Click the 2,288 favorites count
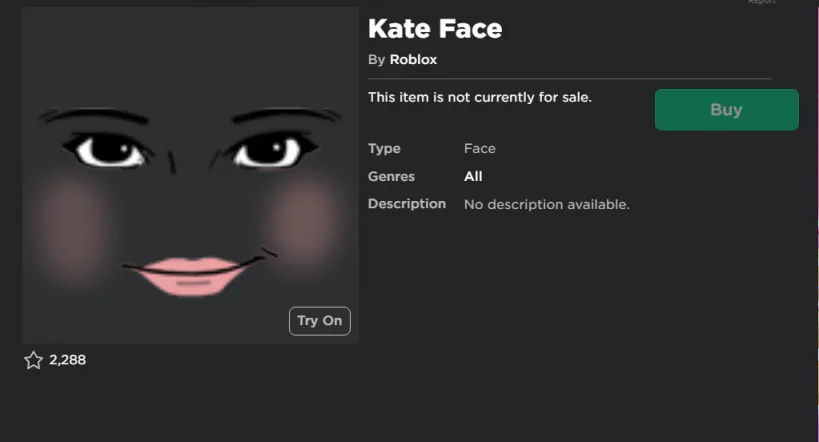This screenshot has height=442, width=819. tap(68, 360)
